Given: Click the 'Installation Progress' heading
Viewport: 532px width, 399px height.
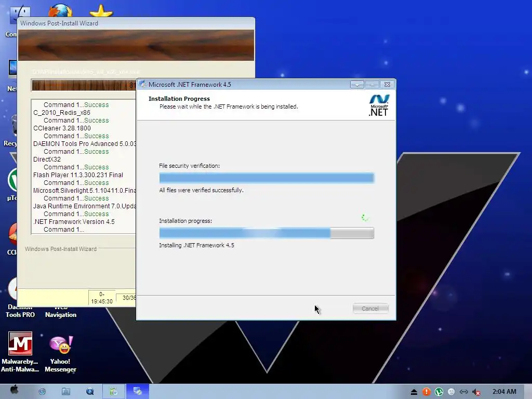Looking at the screenshot, I should [x=179, y=99].
